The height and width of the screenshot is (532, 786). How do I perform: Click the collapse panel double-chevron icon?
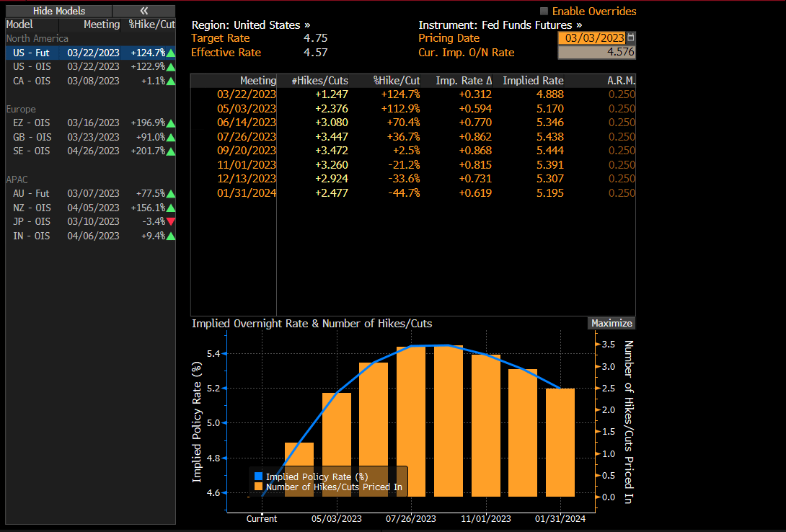[143, 11]
